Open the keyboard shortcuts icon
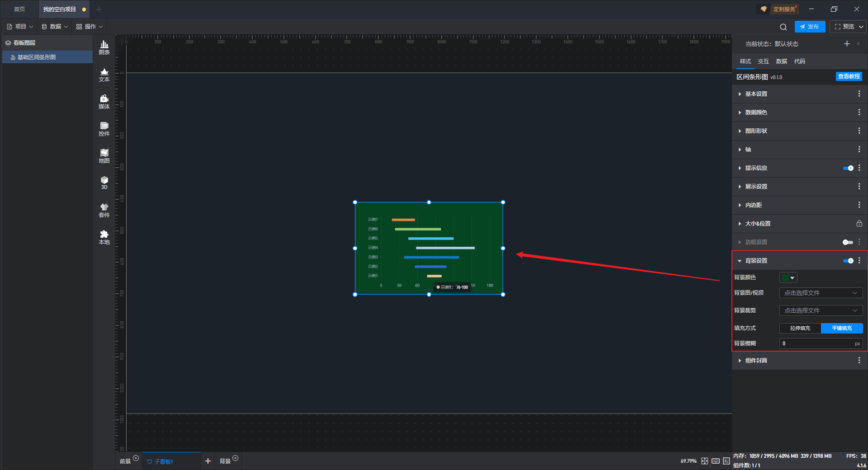This screenshot has width=868, height=470. [716, 461]
